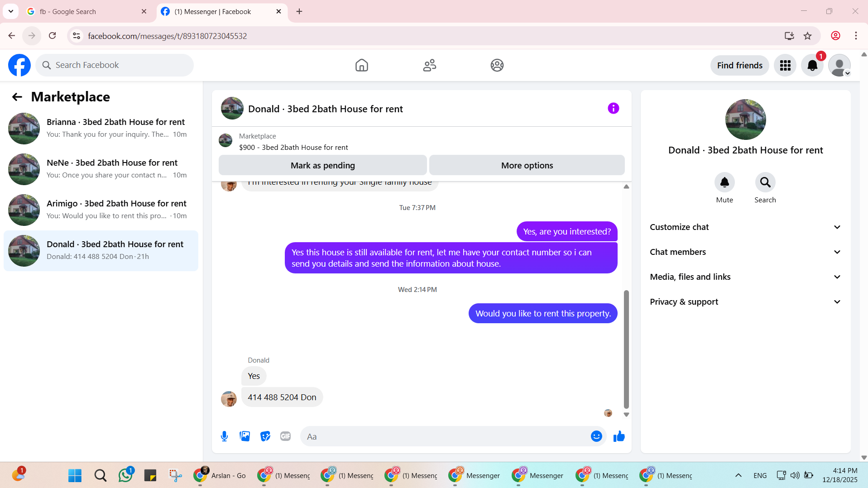Click the address bar URL
The image size is (868, 488).
167,36
